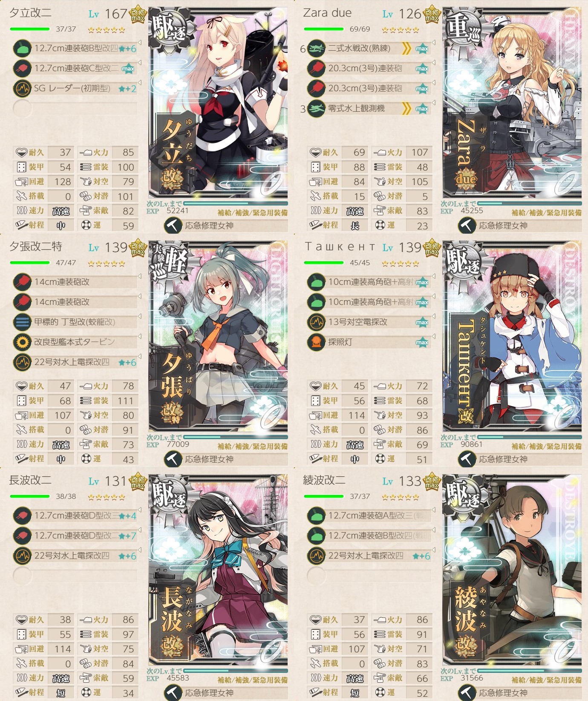Open Yuudachi's 12.7cm B型改四 gun entry
The image size is (588, 701).
click(75, 48)
